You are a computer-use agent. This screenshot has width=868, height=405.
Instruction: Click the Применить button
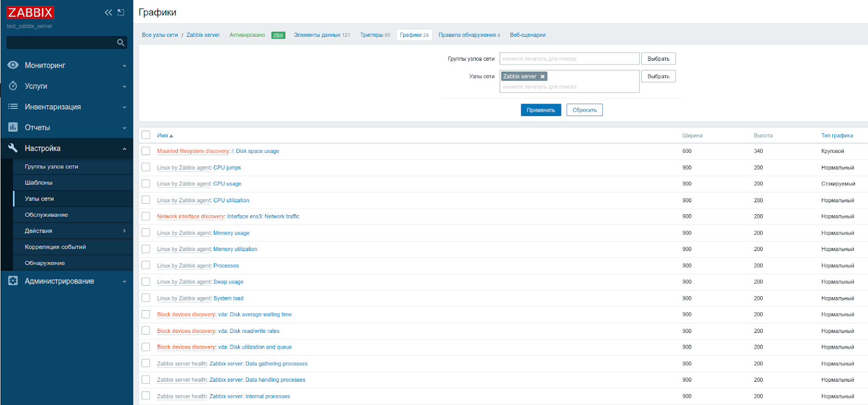click(x=541, y=110)
